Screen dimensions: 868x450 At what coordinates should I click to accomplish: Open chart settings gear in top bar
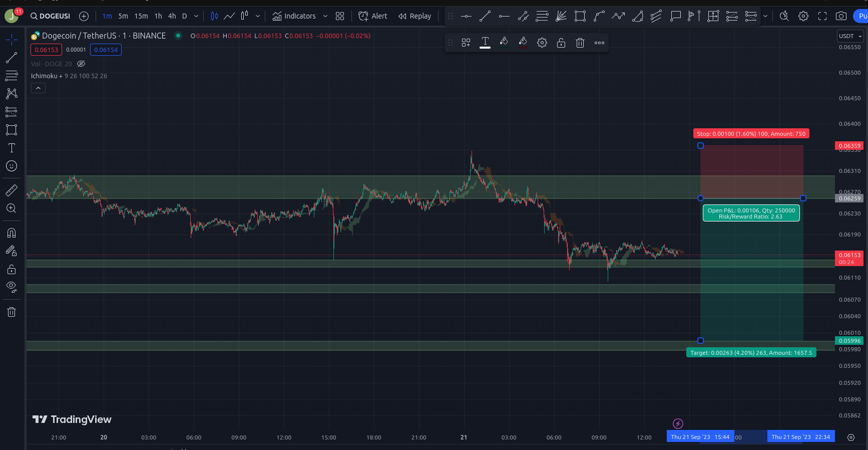point(803,16)
